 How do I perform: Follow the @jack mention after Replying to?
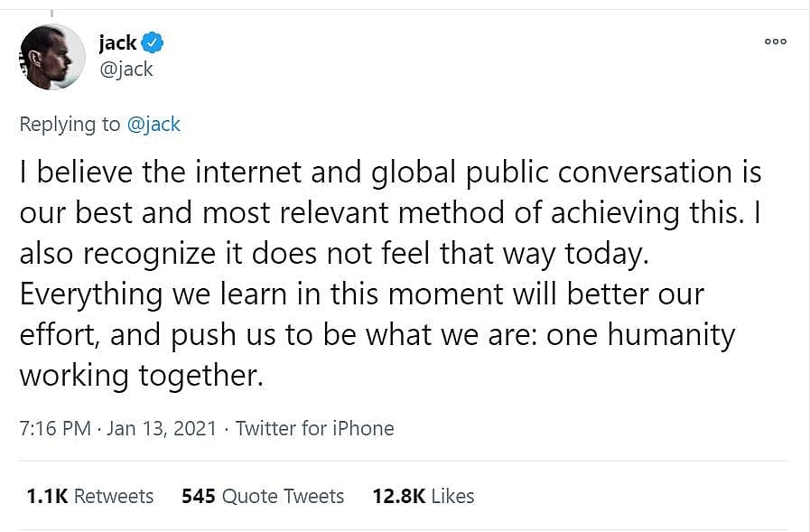(x=154, y=124)
